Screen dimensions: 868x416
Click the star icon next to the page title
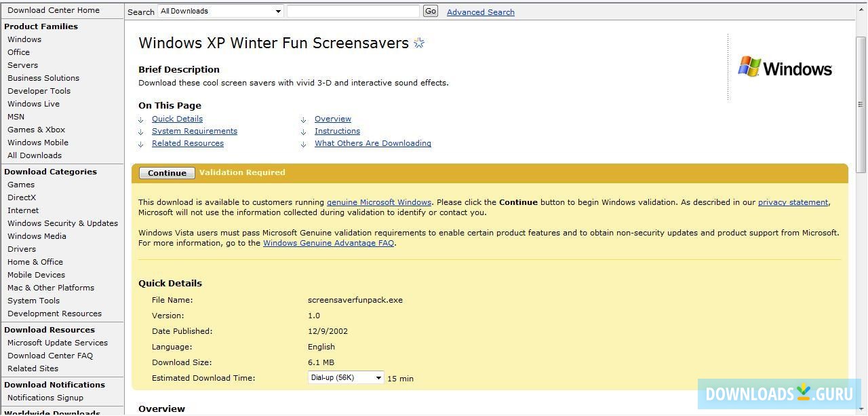tap(419, 43)
